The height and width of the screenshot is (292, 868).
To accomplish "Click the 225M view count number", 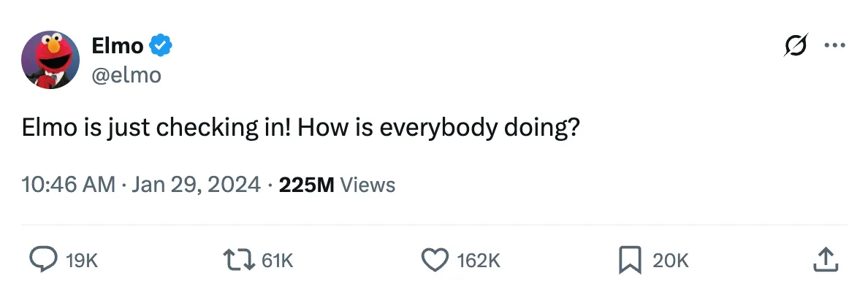I will pyautogui.click(x=306, y=185).
